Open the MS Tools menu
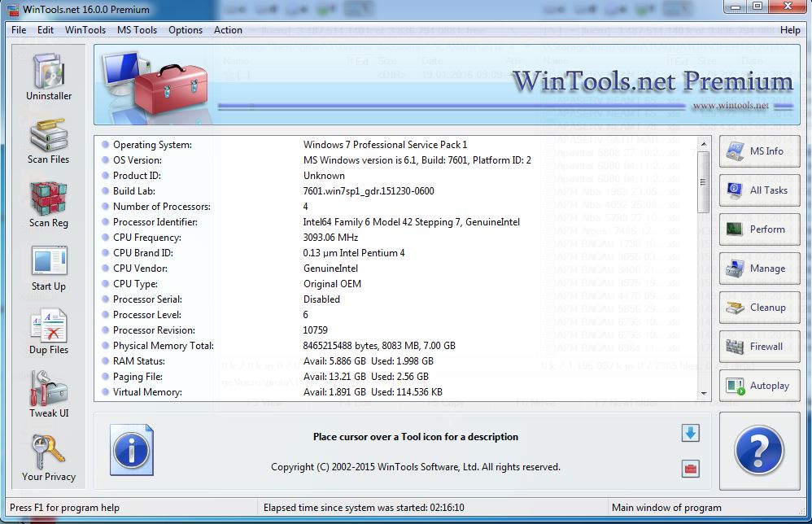Screen dimensions: 812x524 pos(137,30)
